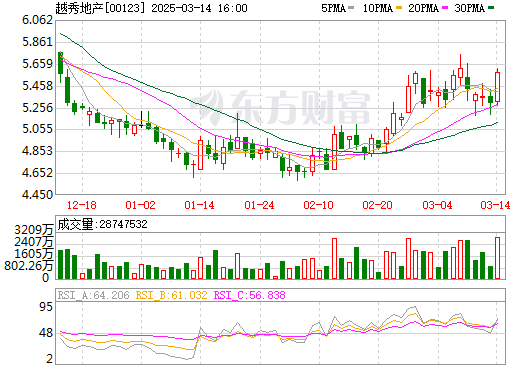This screenshot has height=365, width=520.
Task: Click the 30PMA green legend swatch
Action: click(491, 8)
